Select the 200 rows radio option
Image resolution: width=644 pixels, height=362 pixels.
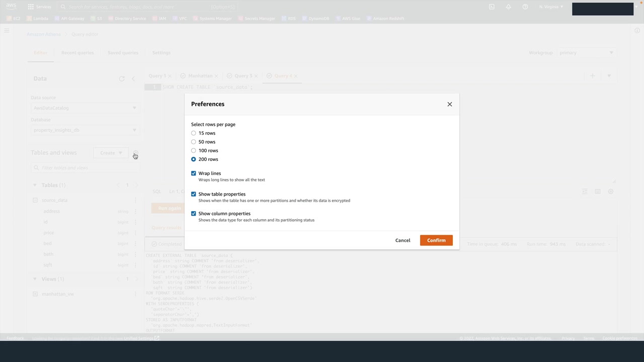tap(194, 159)
